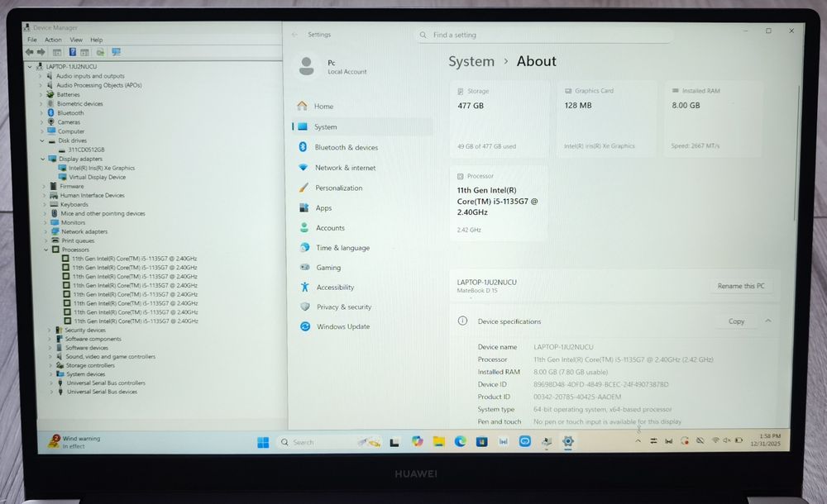Select the Cameras category

pyautogui.click(x=69, y=122)
